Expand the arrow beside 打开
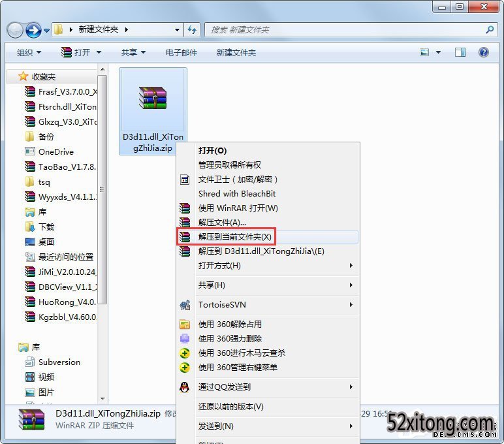This screenshot has height=444, width=504. click(x=99, y=52)
